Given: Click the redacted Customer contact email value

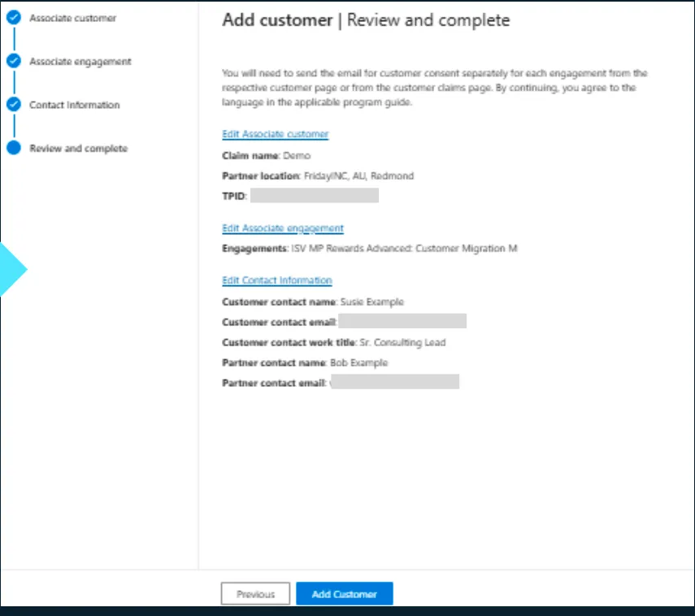Looking at the screenshot, I should click(x=402, y=321).
